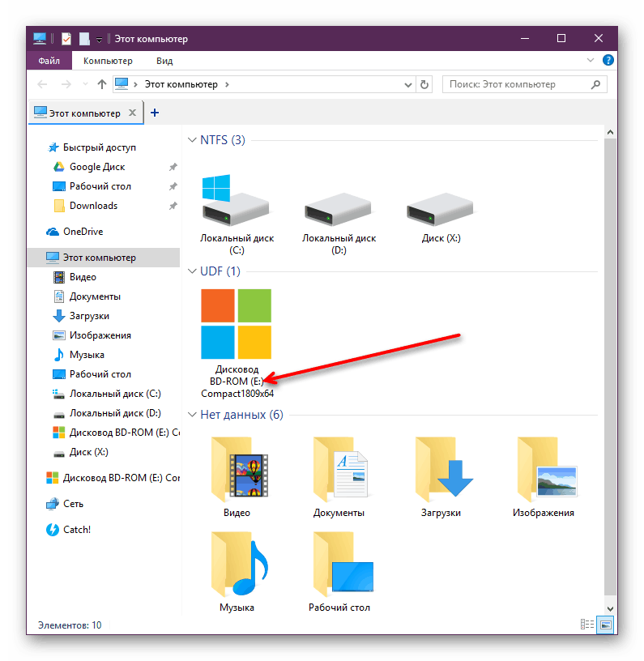Open Локальный диск (C:) in sidebar
Screen dimensions: 644x661
[x=107, y=394]
